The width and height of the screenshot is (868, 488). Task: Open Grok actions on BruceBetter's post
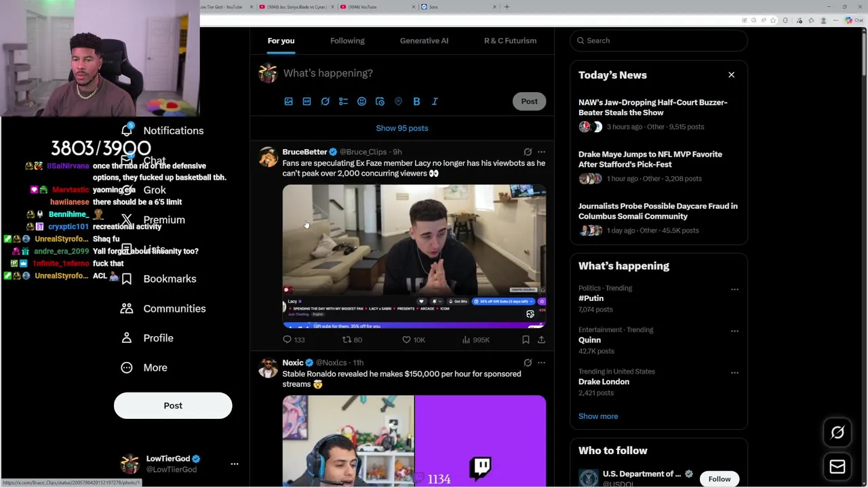528,152
